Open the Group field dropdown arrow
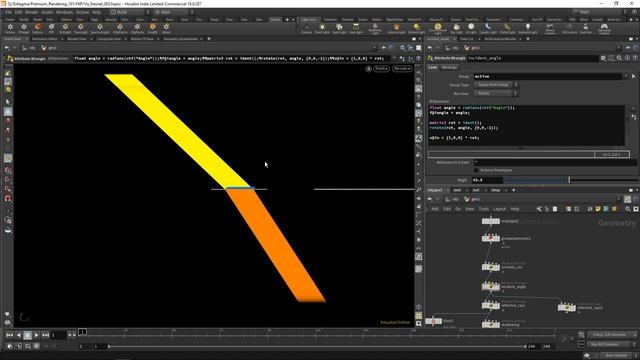Viewport: 640px width, 360px height. coord(626,76)
